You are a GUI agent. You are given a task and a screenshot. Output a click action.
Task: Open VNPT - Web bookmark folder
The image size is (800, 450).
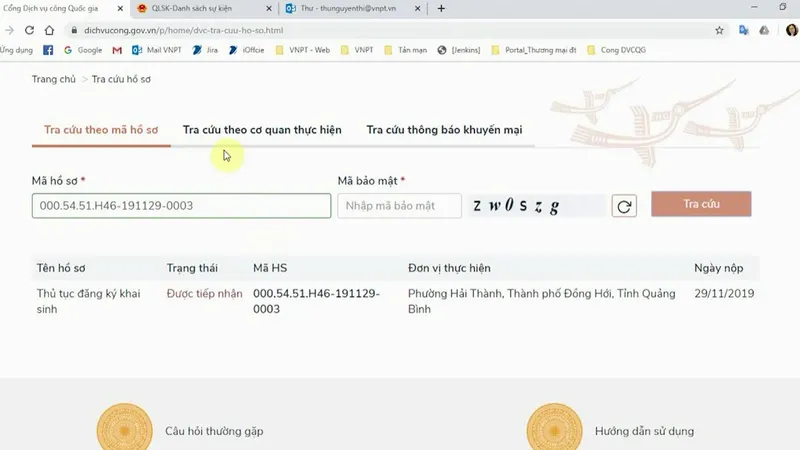(x=303, y=50)
